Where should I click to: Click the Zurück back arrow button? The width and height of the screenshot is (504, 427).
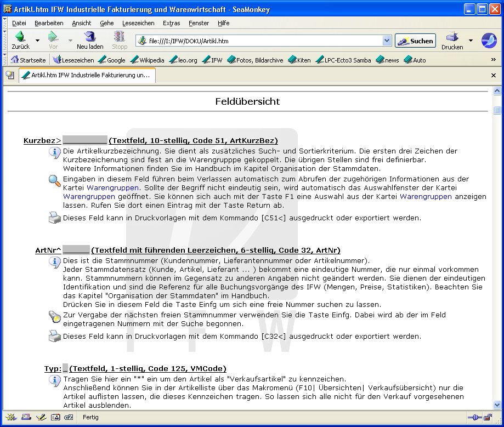click(x=20, y=39)
